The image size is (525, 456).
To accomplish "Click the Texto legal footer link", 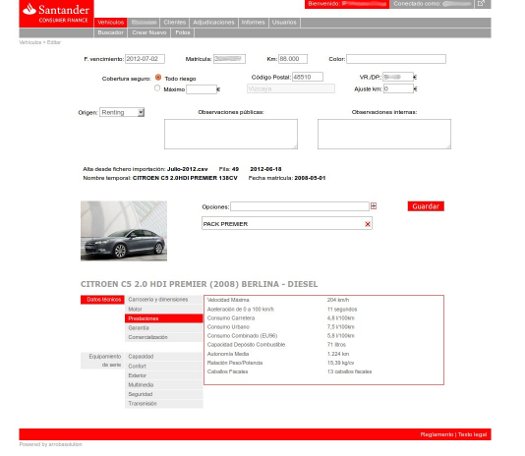I will pos(472,434).
